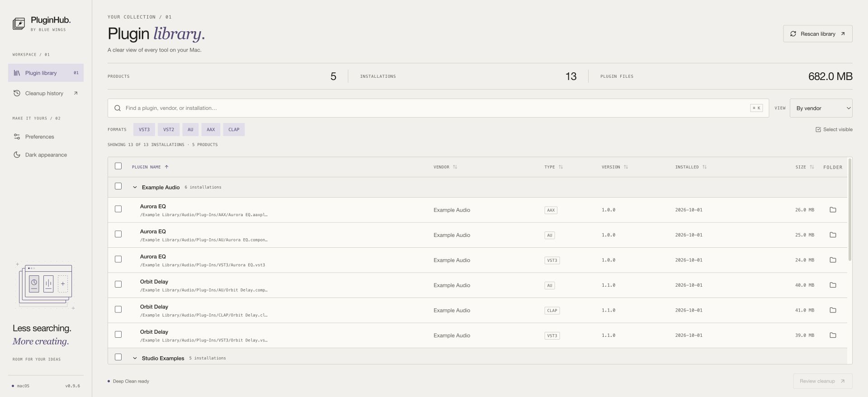Toggle the CLAP format filter
Image resolution: width=868 pixels, height=397 pixels.
coord(234,130)
